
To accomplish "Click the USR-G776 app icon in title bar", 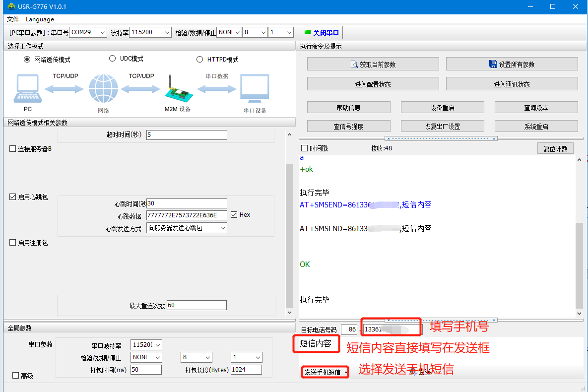I will pyautogui.click(x=11, y=6).
